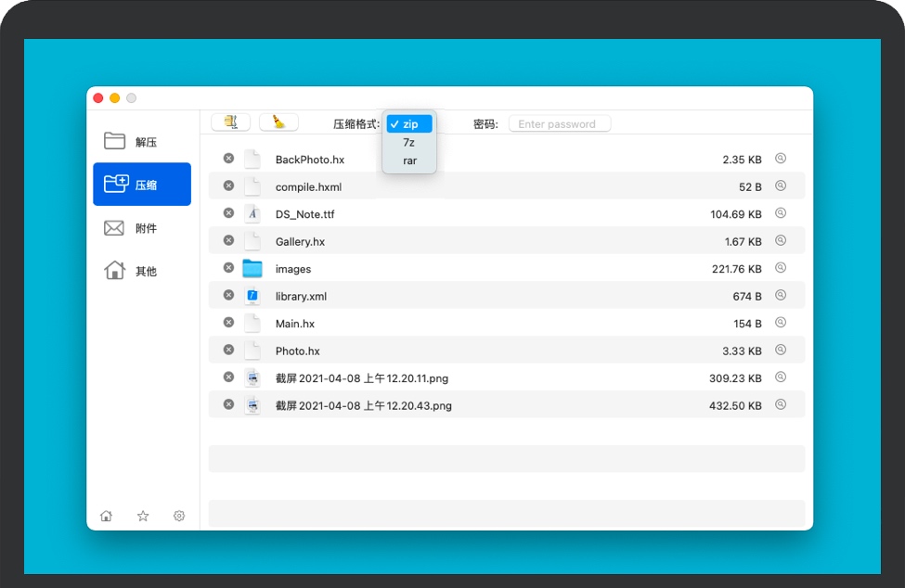Image resolution: width=905 pixels, height=588 pixels.
Task: Click the Enter password field
Action: click(560, 124)
